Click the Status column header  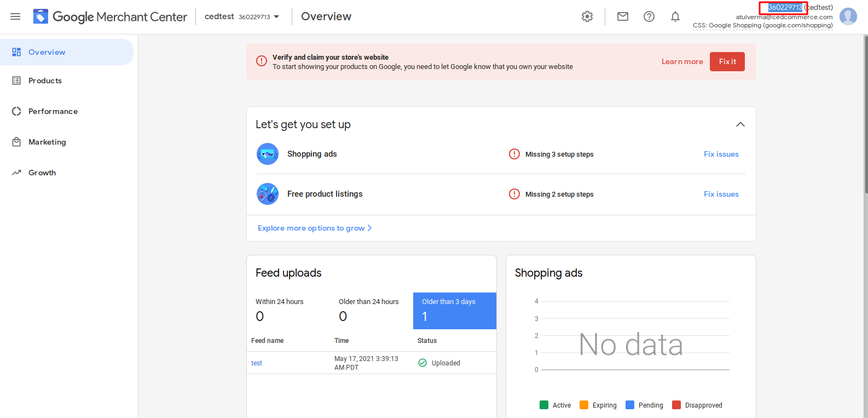427,341
